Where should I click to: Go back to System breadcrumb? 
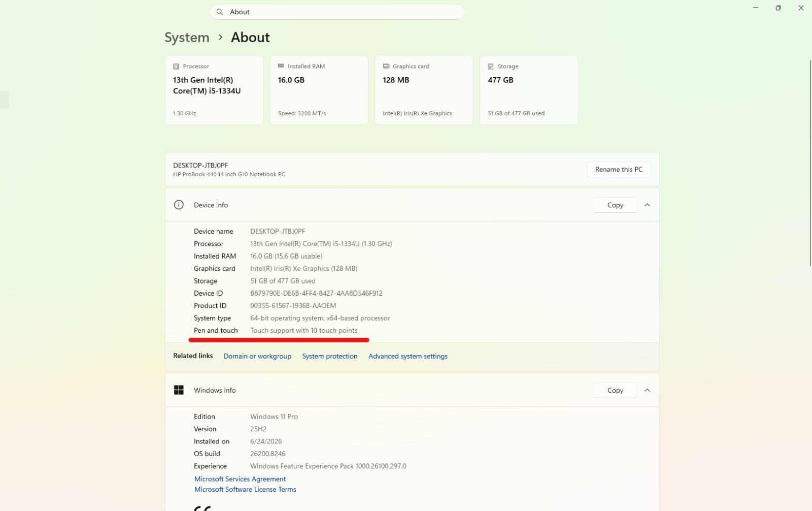[x=187, y=38]
